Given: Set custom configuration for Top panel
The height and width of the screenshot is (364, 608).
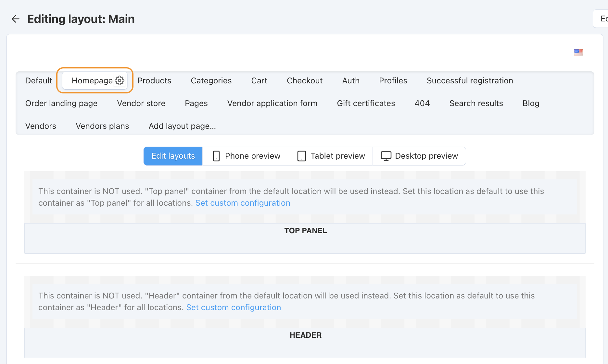Looking at the screenshot, I should click(243, 203).
